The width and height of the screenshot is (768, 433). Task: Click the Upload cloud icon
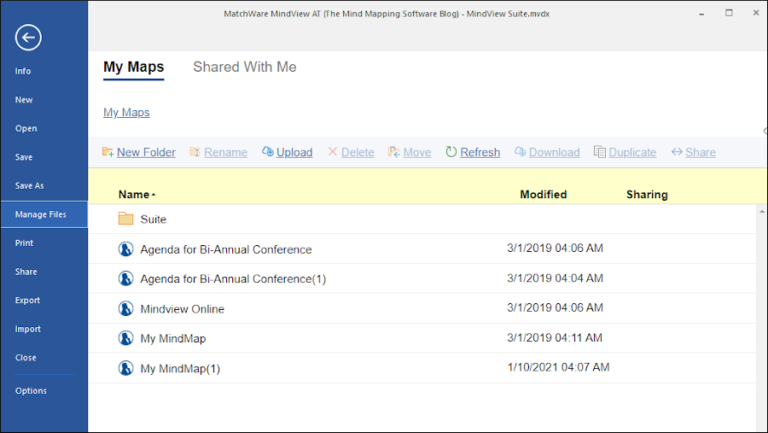pyautogui.click(x=268, y=152)
